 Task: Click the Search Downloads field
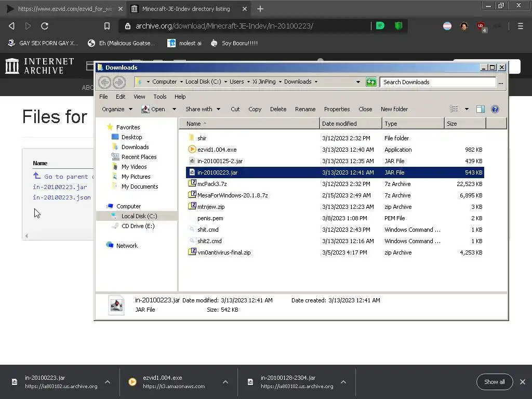[x=437, y=82]
